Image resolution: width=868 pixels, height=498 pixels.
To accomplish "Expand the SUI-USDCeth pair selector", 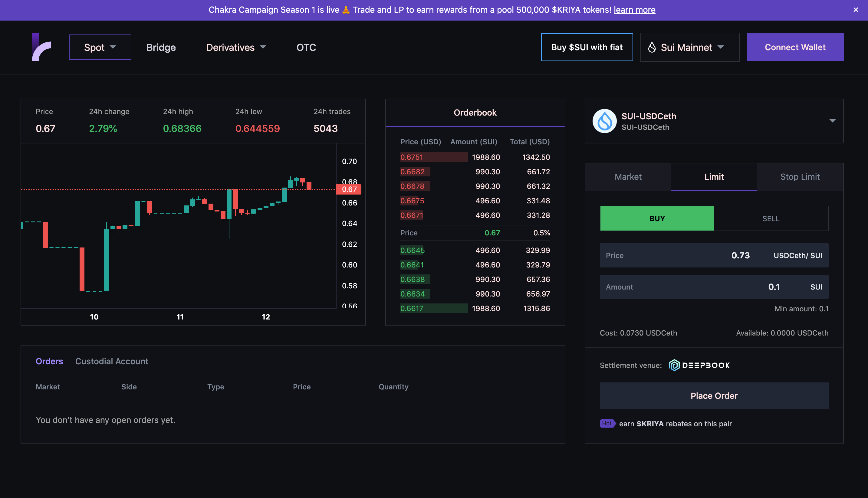I will click(832, 121).
